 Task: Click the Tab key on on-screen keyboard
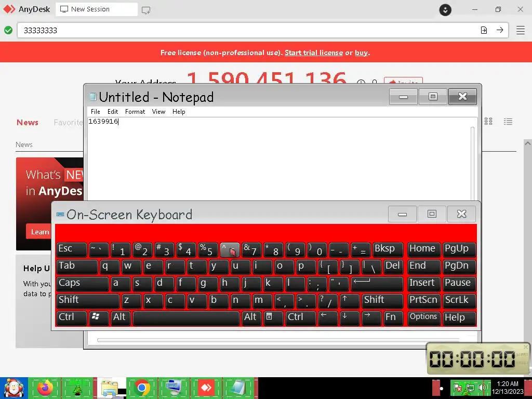point(77,267)
